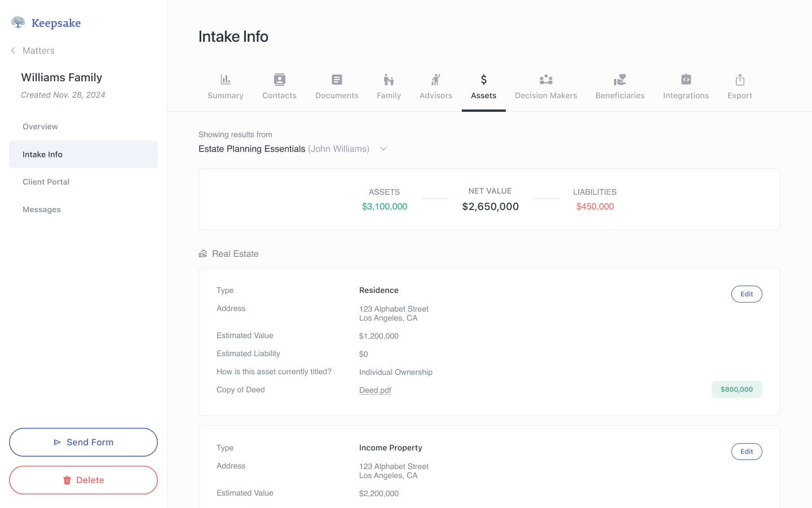Open the Beneficiaries icon tab
812x508 pixels.
coord(620,80)
